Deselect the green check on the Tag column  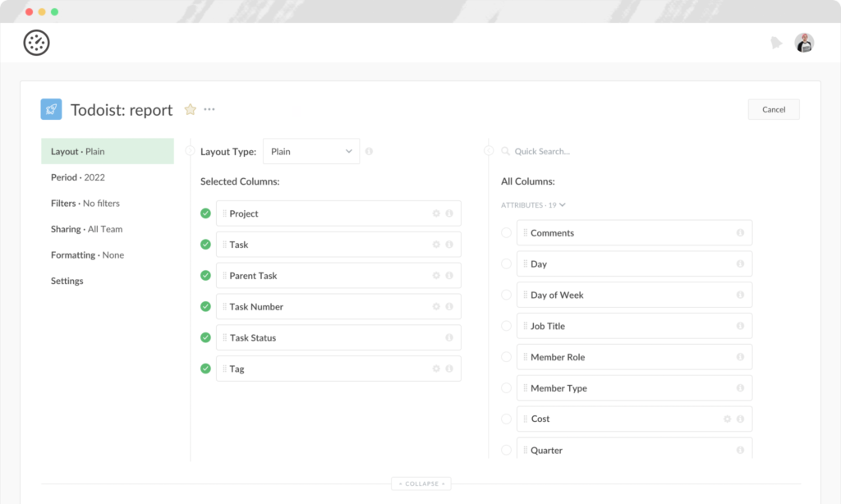[x=205, y=369]
